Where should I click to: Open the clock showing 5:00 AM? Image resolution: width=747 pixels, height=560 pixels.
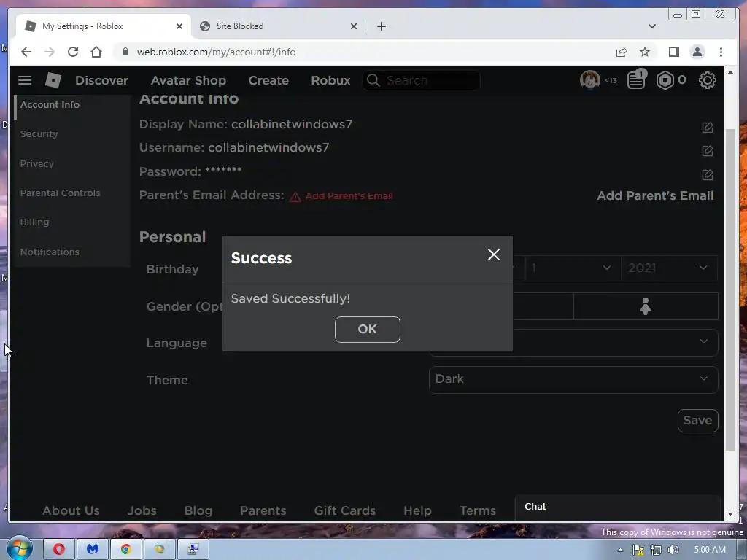pos(710,550)
